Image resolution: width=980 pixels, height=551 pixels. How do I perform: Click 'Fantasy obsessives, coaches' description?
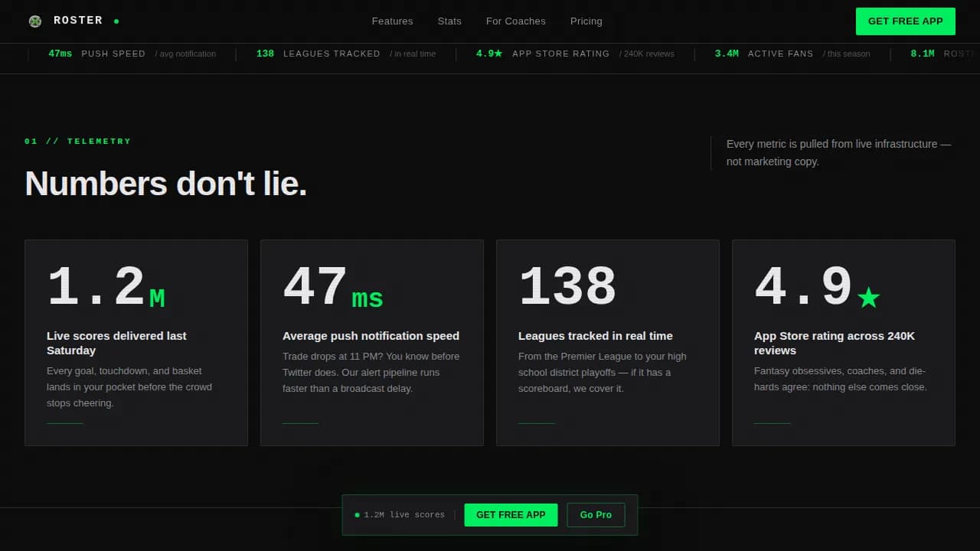click(841, 380)
